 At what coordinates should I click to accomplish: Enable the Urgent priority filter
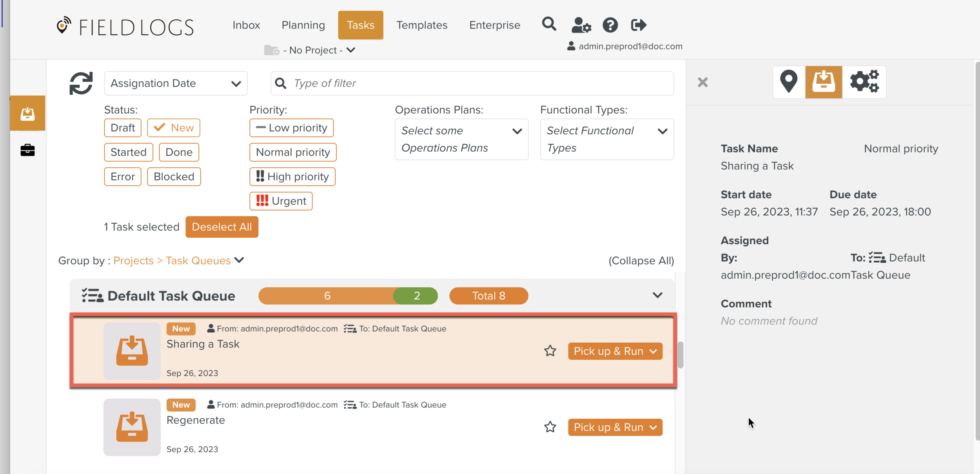click(x=281, y=201)
